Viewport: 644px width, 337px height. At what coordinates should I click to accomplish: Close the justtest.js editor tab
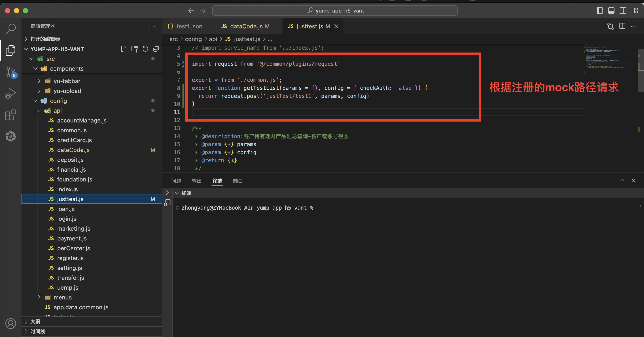(337, 26)
